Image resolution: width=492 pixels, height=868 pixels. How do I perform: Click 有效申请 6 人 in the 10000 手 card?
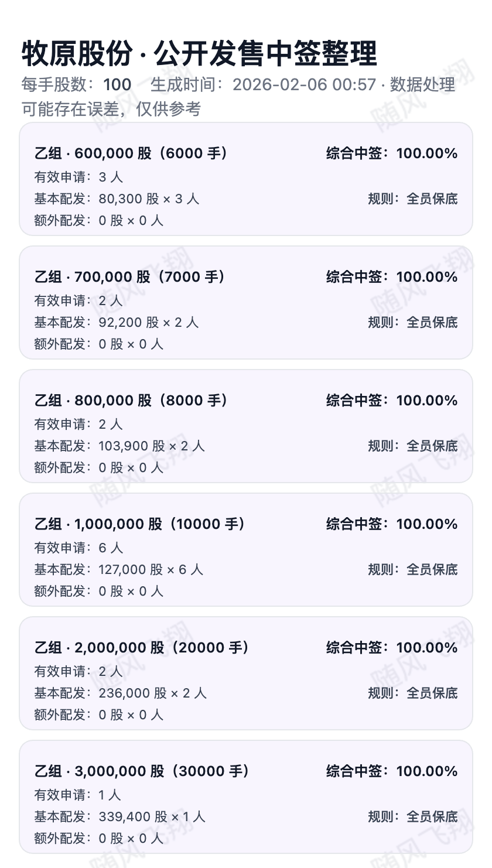tap(78, 548)
